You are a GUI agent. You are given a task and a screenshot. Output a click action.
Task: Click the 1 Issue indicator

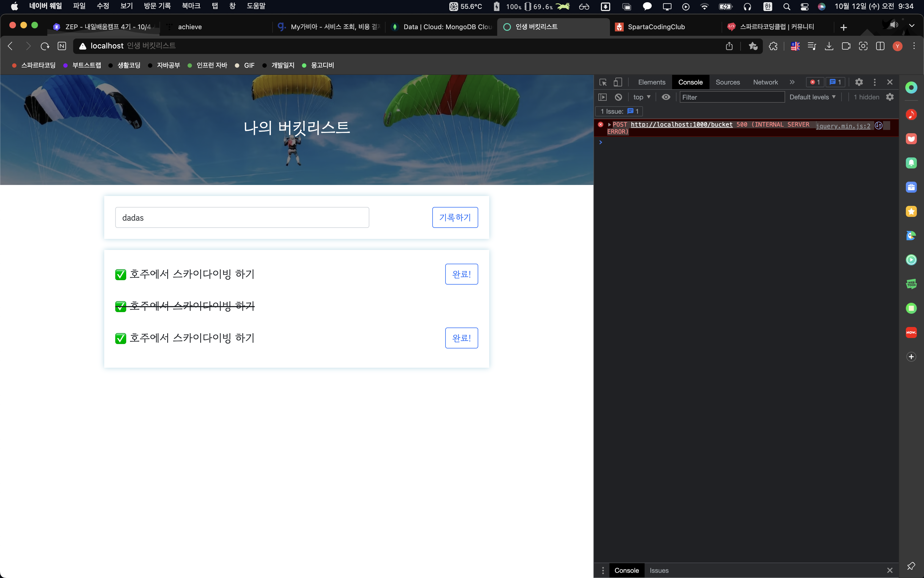[619, 111]
